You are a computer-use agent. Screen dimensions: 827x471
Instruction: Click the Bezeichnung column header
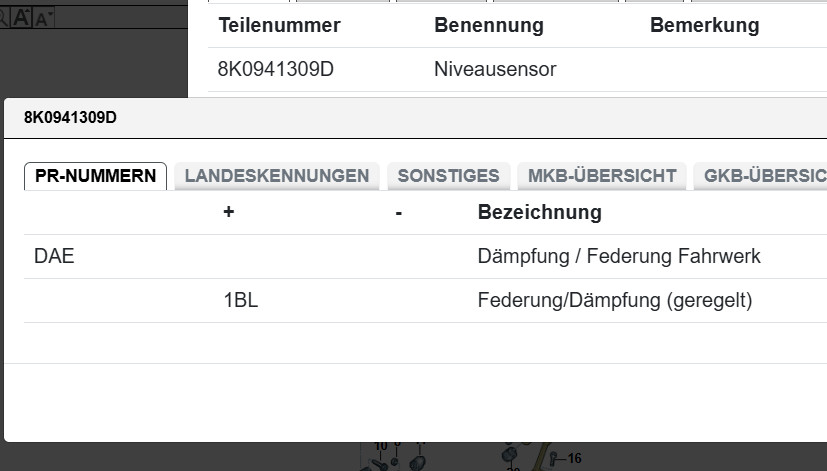540,212
